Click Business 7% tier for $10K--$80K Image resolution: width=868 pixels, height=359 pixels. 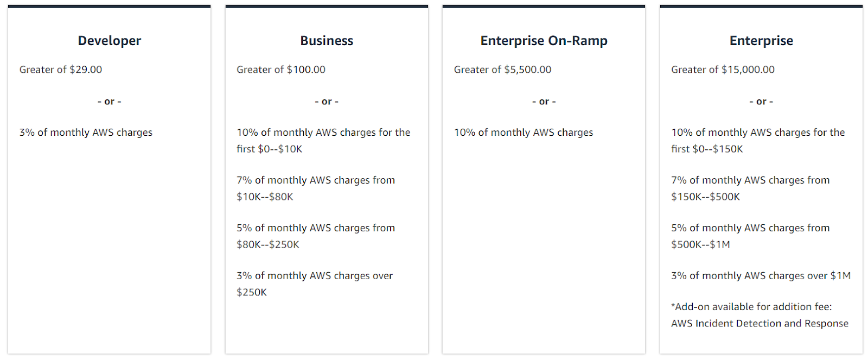pyautogui.click(x=316, y=188)
